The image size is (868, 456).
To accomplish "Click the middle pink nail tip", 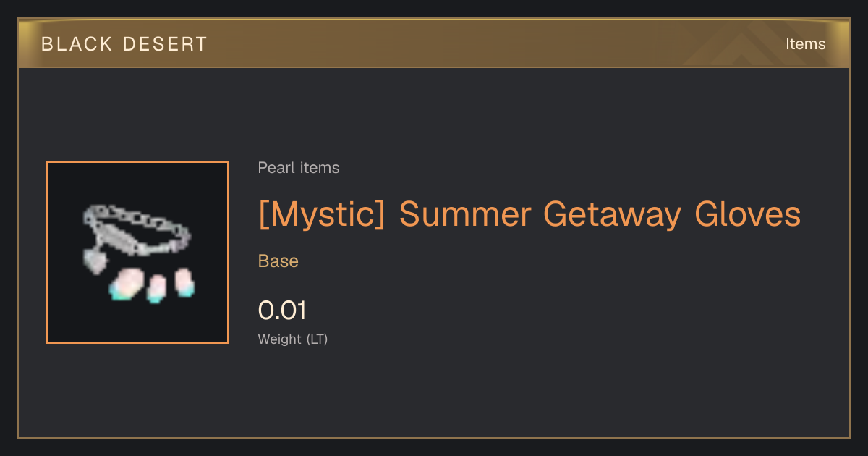I will [156, 289].
